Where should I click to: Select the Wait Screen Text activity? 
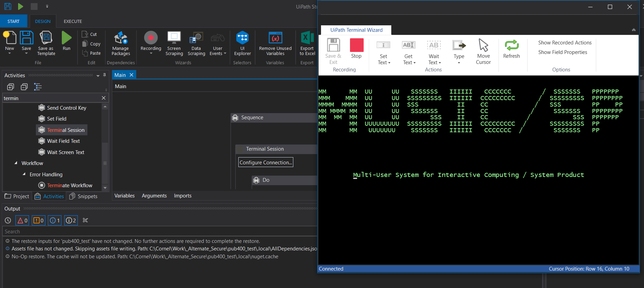(x=66, y=152)
